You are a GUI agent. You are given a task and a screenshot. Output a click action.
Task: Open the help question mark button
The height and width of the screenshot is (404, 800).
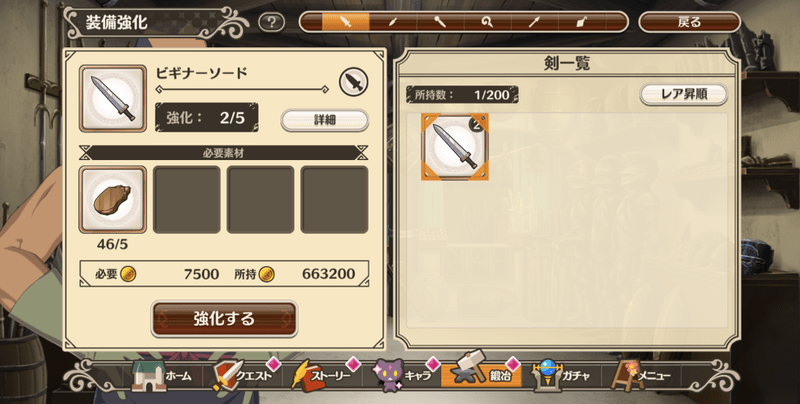point(271,22)
